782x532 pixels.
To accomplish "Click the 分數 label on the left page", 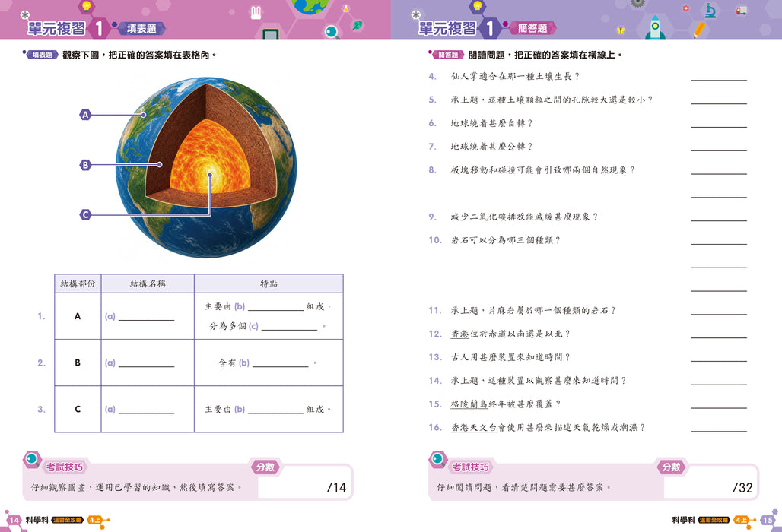I will 265,467.
